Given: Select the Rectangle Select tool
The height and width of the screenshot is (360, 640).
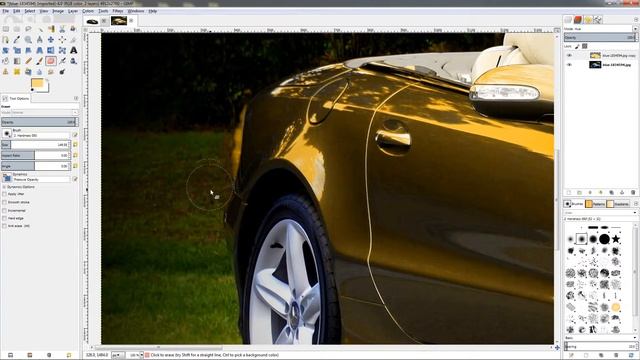Looking at the screenshot, I should (6, 29).
